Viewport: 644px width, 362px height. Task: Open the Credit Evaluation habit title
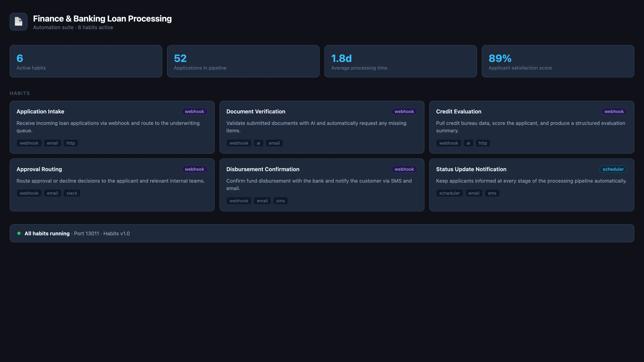click(x=458, y=111)
